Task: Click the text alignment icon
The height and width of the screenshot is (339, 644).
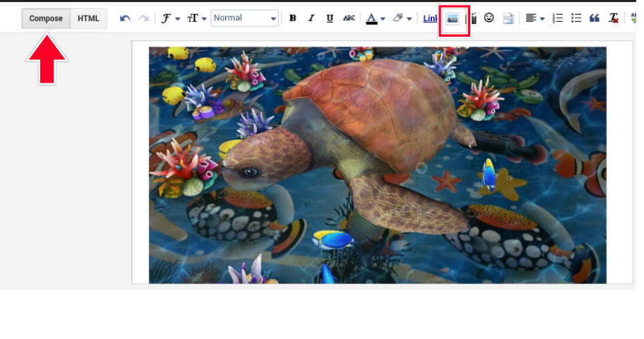Action: click(530, 18)
